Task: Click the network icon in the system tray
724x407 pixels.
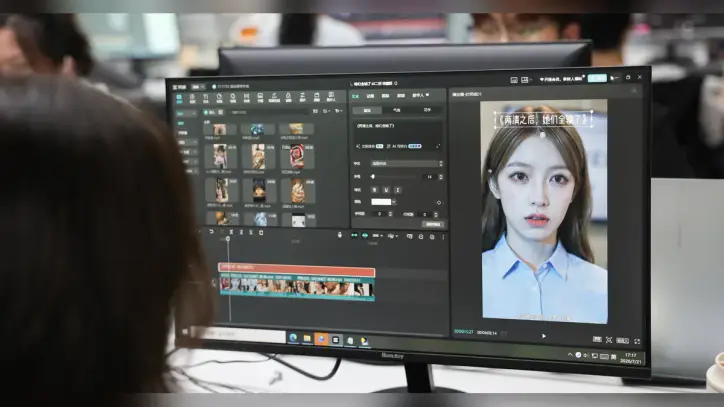Action: point(595,356)
